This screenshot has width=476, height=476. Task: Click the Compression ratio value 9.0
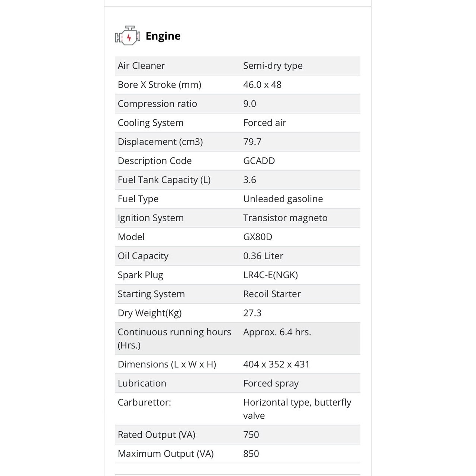tap(250, 104)
